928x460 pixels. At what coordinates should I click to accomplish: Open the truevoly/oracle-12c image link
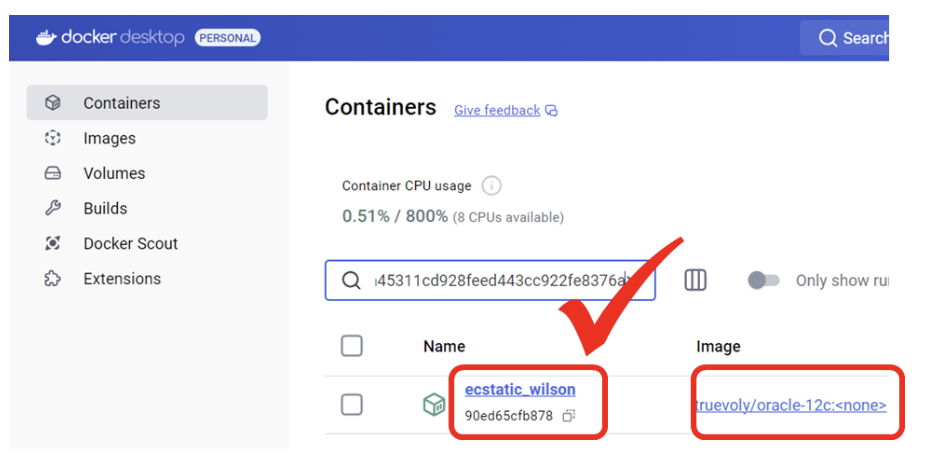[790, 404]
